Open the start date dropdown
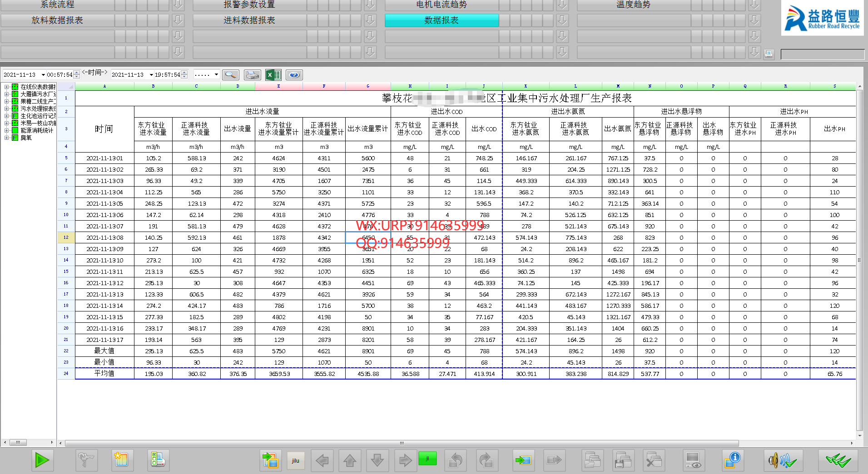Viewport: 868px width, 474px height. click(x=43, y=75)
